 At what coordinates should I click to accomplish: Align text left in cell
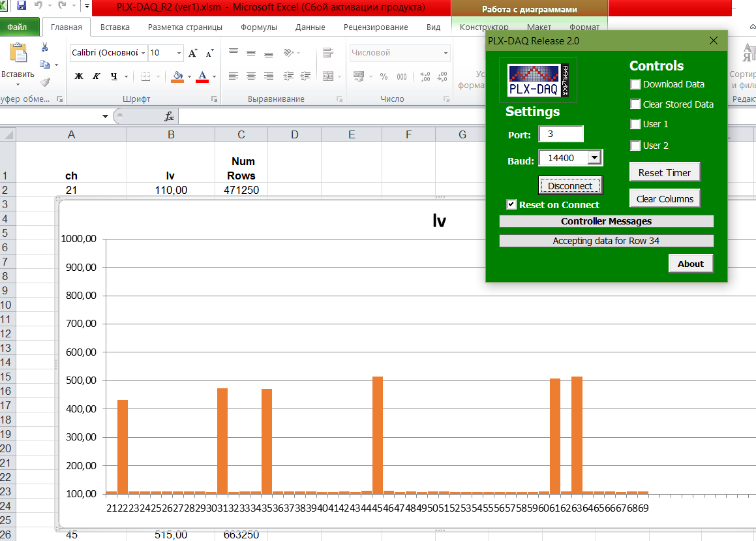[234, 76]
